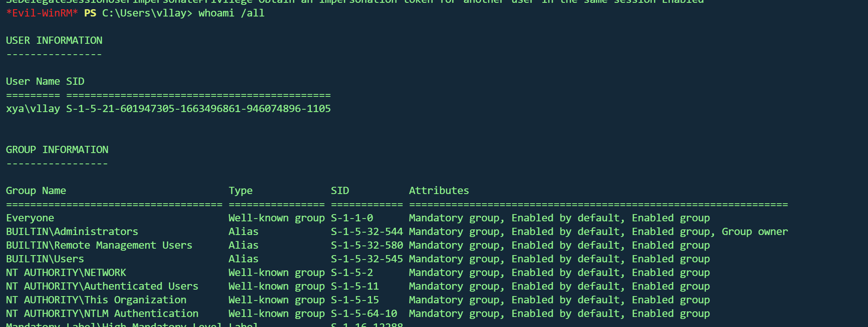Image resolution: width=868 pixels, height=327 pixels.
Task: Click the S-1-5-32-544 SID value
Action: point(367,232)
